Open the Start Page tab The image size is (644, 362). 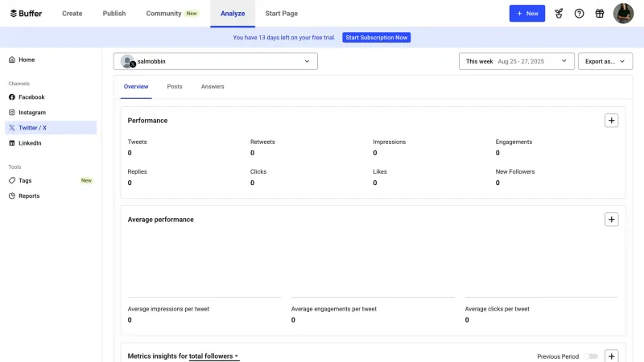(x=281, y=14)
